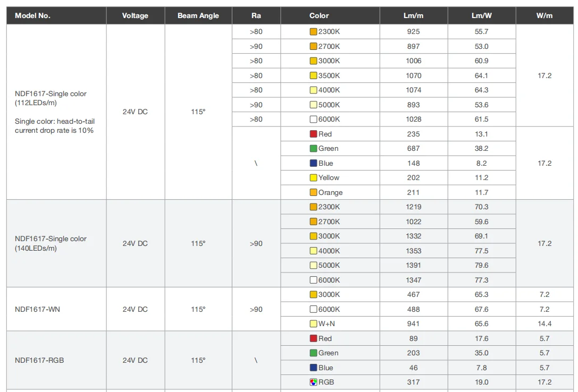The image size is (578, 392).
Task: Select the 1391 Lm/m value cell
Action: [413, 265]
